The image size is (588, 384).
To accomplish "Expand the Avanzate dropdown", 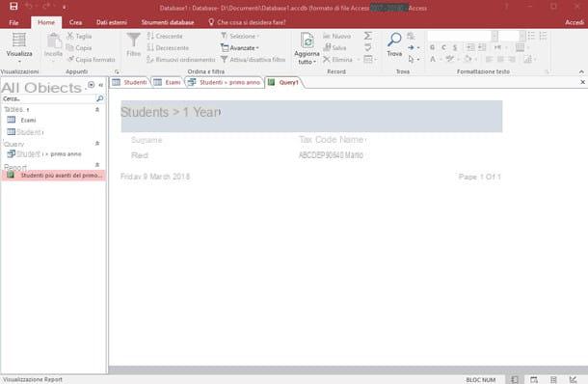I will 240,47.
